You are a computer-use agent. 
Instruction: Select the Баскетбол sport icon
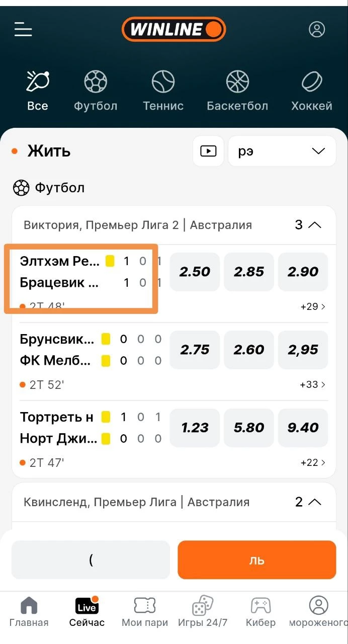pyautogui.click(x=237, y=91)
